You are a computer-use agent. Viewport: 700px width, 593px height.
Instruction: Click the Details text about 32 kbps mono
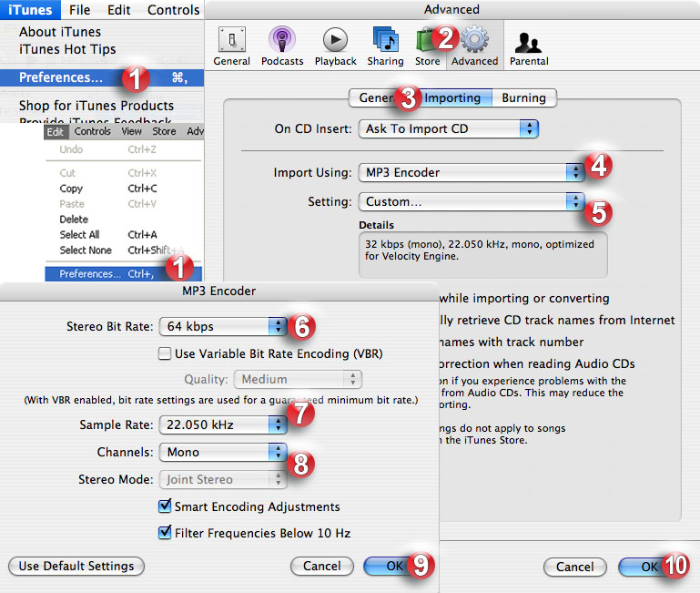coord(480,250)
